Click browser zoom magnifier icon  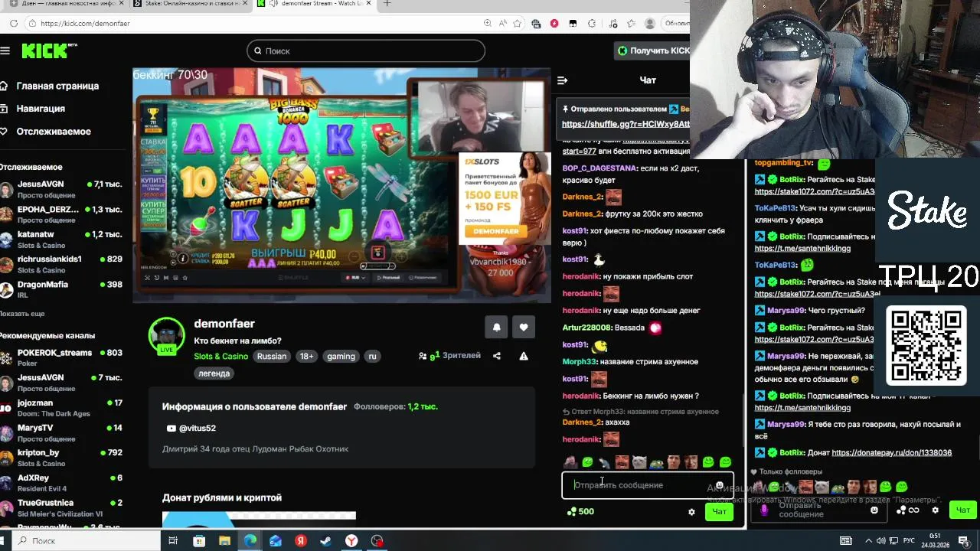[488, 24]
